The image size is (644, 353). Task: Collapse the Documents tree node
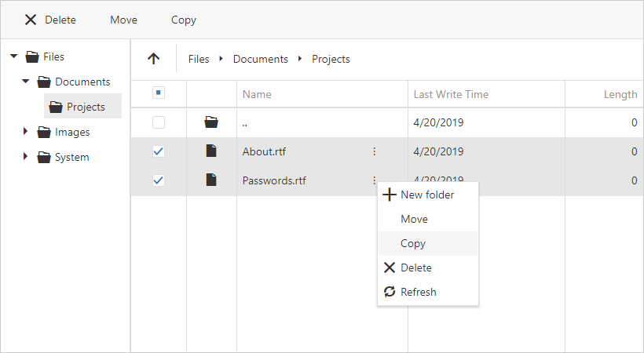25,82
